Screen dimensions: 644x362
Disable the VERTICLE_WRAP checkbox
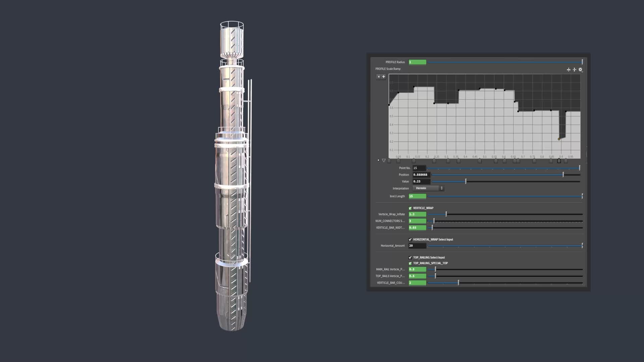410,208
